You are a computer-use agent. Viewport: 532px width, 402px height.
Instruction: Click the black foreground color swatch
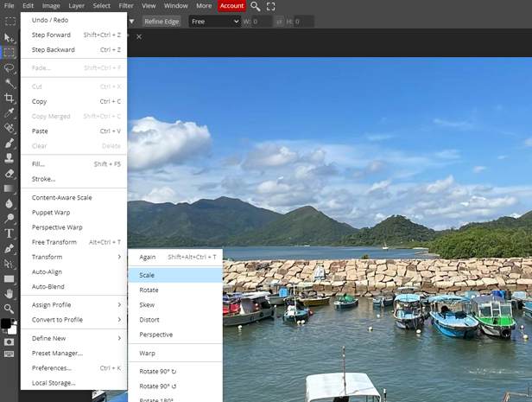coord(5,323)
